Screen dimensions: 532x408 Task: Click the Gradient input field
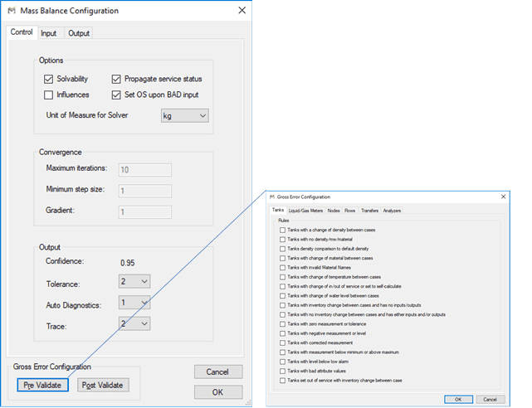(x=145, y=212)
